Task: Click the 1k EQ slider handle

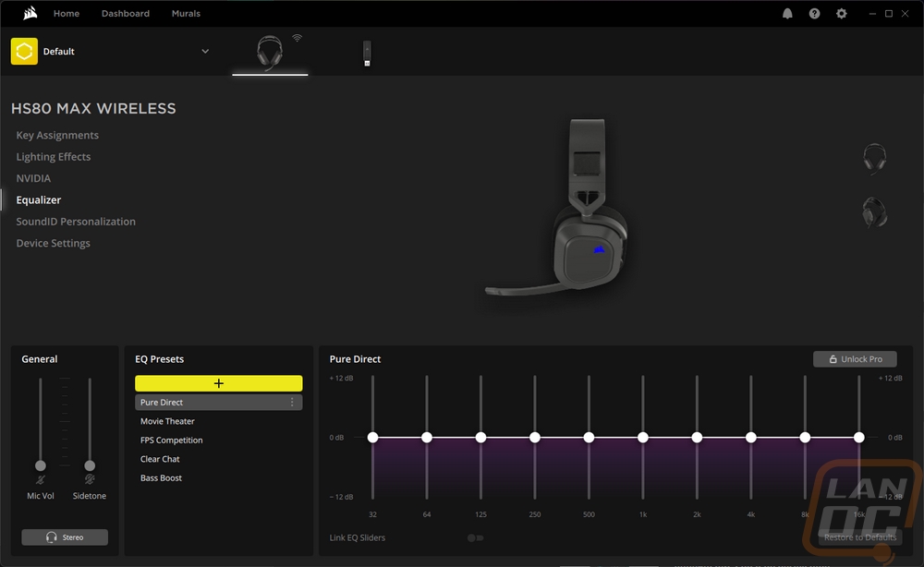Action: (x=643, y=438)
